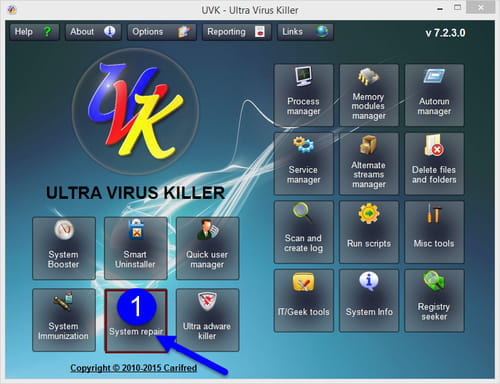The image size is (500, 384).
Task: Open Memory modules manager
Action: (369, 95)
